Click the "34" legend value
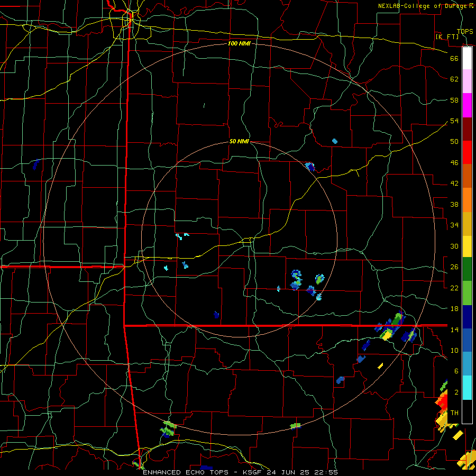476x476 pixels. (x=454, y=225)
